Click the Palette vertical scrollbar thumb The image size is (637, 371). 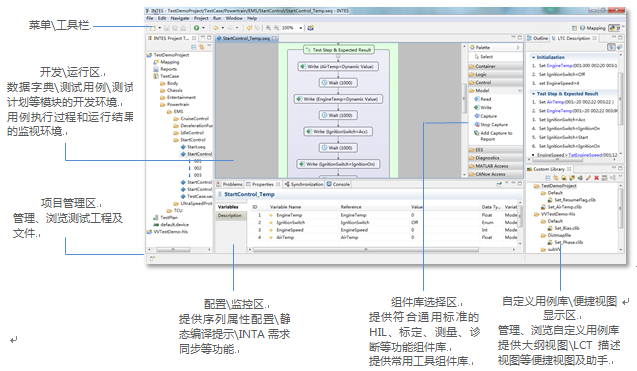click(464, 98)
